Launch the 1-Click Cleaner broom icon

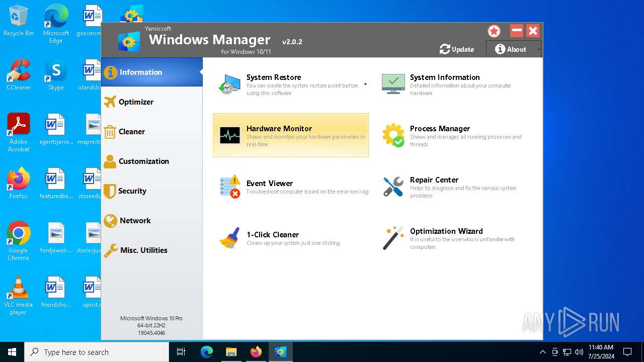point(230,238)
